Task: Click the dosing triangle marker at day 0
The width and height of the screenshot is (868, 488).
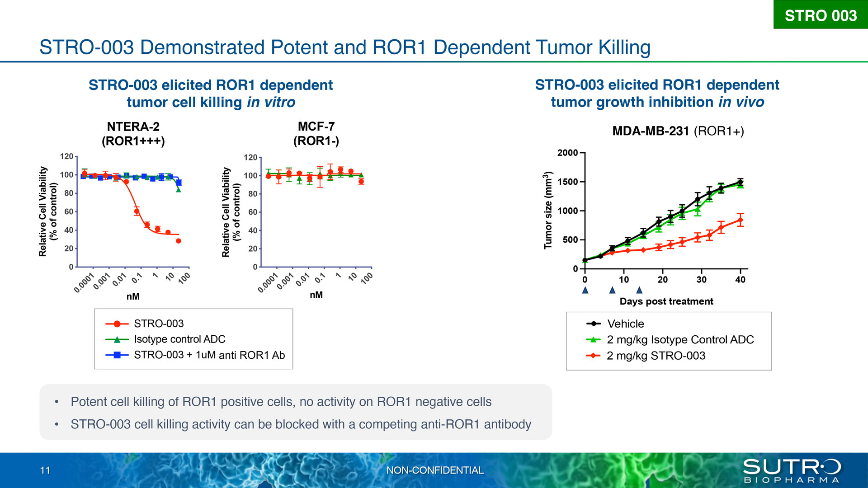Action: 585,290
